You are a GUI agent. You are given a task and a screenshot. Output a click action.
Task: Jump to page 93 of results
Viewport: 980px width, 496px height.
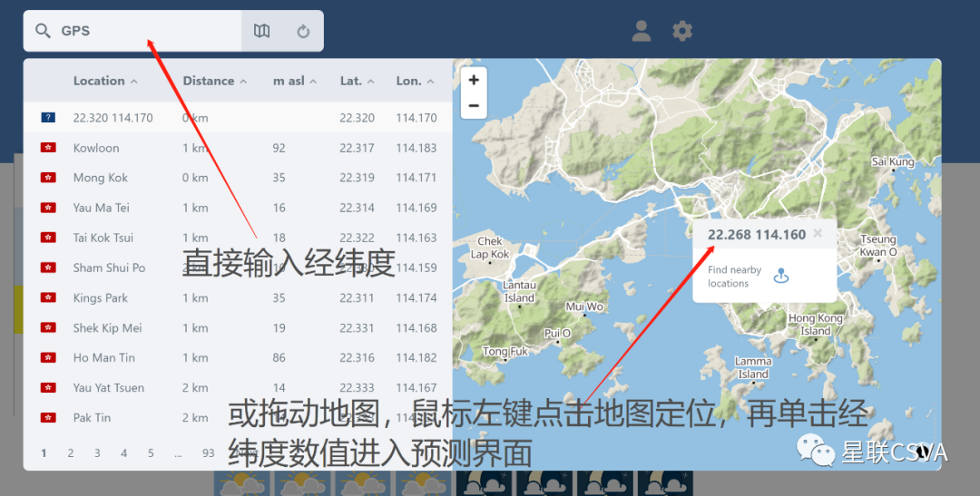coord(208,453)
